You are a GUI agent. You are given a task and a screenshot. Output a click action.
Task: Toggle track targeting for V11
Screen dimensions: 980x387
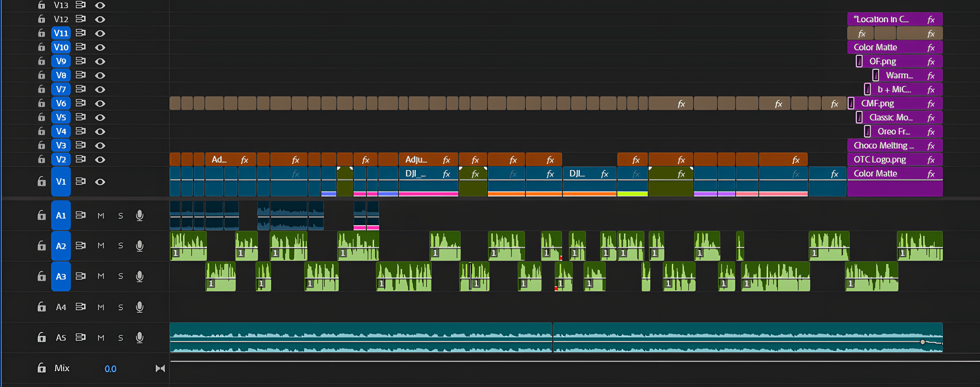[61, 33]
